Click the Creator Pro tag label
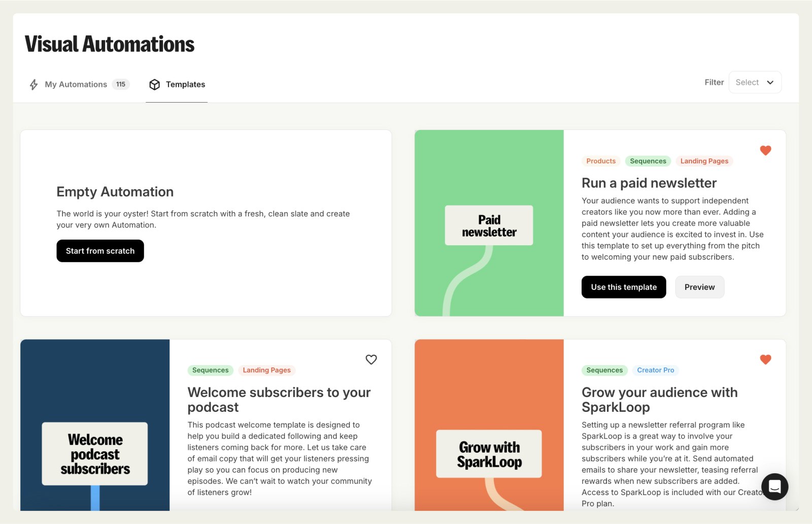Screen dimensions: 812x524 tap(655, 370)
